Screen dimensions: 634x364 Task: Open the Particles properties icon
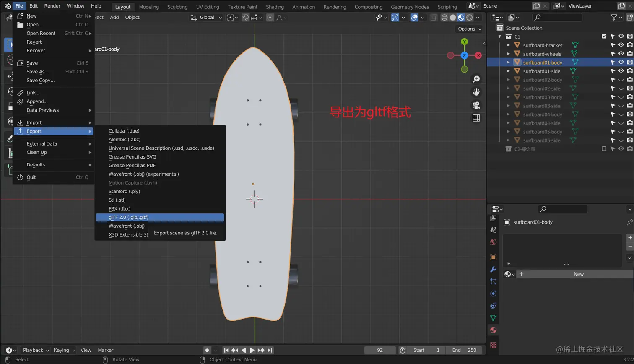coord(494,281)
